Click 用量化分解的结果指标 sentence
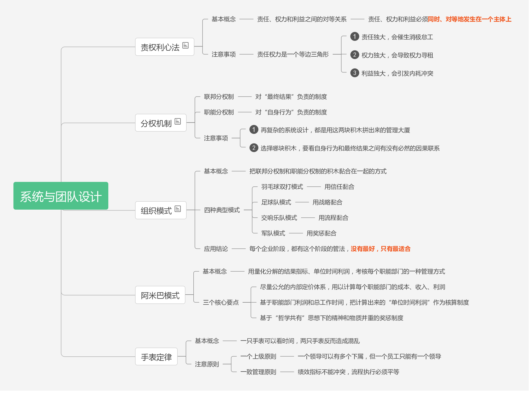The width and height of the screenshot is (532, 393). pyautogui.click(x=347, y=271)
